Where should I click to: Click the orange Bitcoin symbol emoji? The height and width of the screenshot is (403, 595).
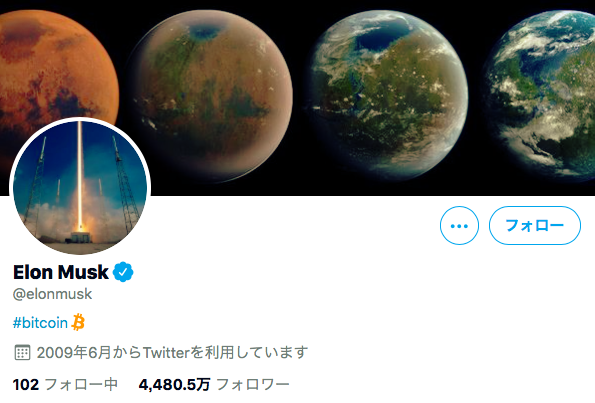click(x=78, y=322)
